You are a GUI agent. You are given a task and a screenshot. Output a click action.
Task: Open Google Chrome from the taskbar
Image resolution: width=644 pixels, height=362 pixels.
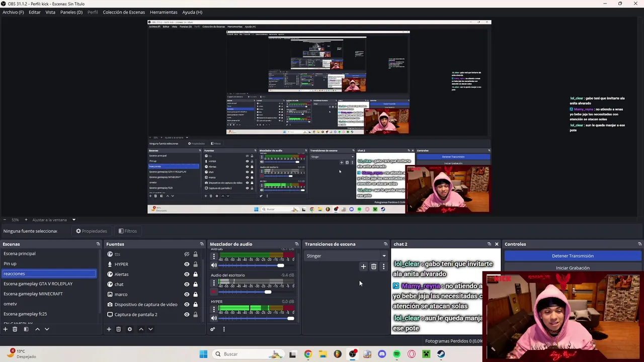pos(308,354)
